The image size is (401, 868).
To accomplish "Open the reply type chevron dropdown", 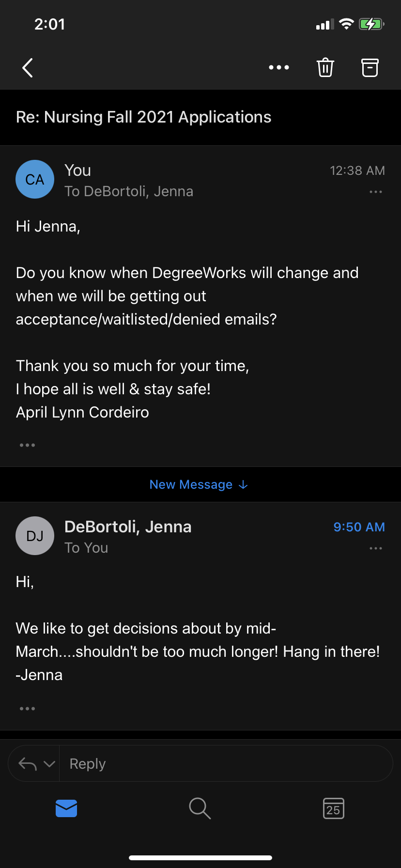I will tap(49, 764).
